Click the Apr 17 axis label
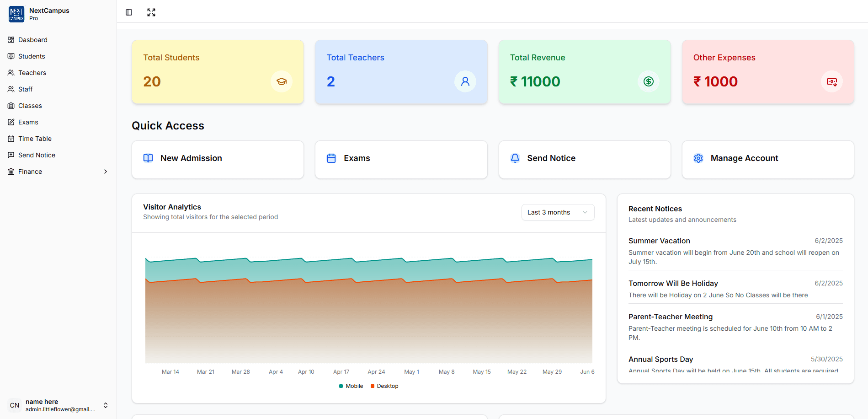The width and height of the screenshot is (868, 419). [x=341, y=372]
